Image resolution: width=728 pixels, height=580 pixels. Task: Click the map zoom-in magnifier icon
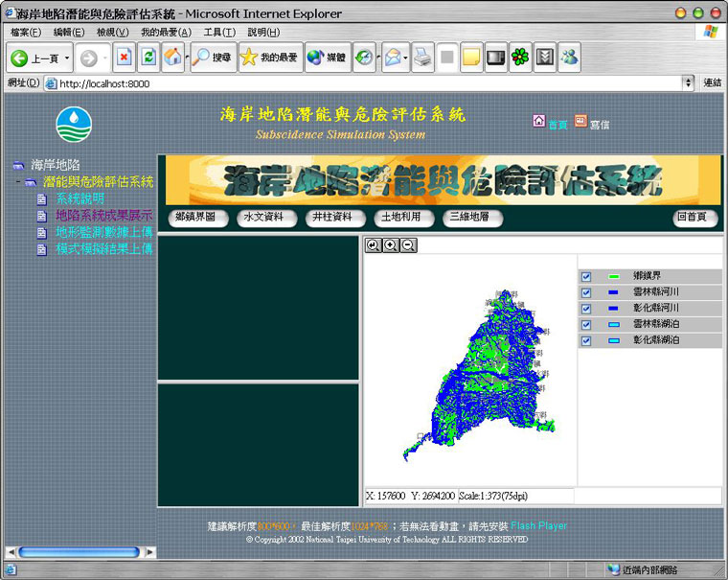[x=391, y=245]
